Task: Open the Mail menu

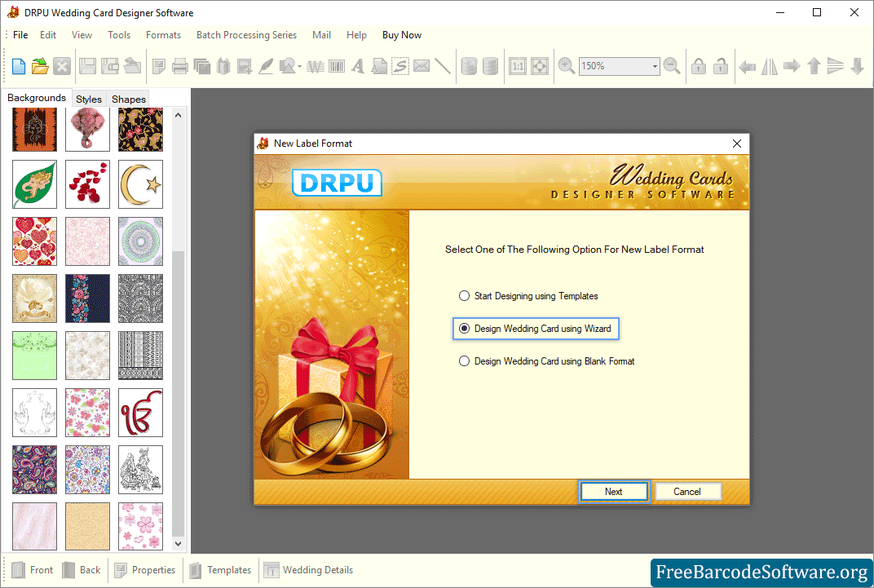Action: pyautogui.click(x=321, y=34)
